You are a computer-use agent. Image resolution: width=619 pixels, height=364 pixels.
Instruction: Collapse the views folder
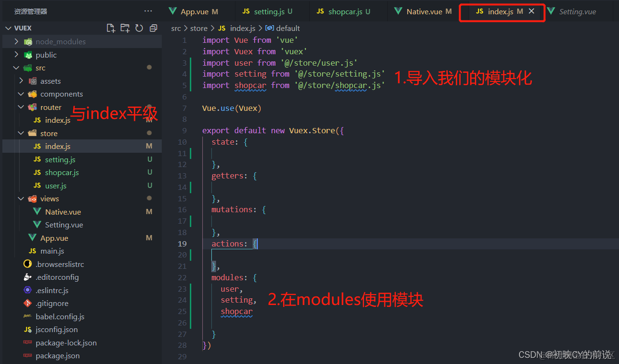pos(21,199)
